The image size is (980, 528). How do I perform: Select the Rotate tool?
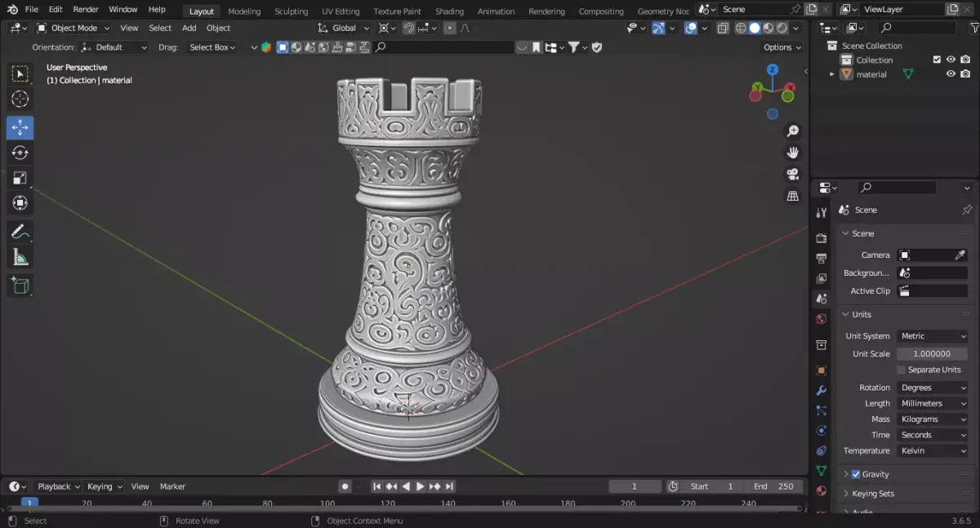[x=20, y=153]
